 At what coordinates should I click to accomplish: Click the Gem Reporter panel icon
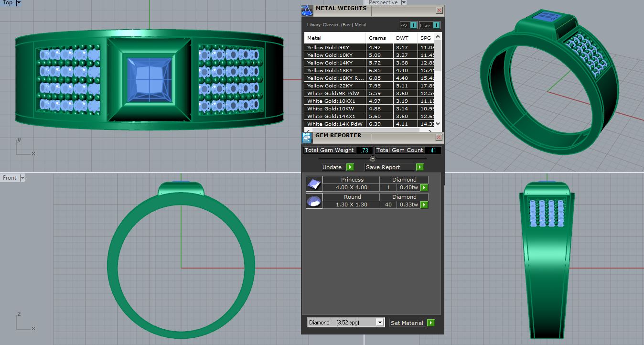307,138
